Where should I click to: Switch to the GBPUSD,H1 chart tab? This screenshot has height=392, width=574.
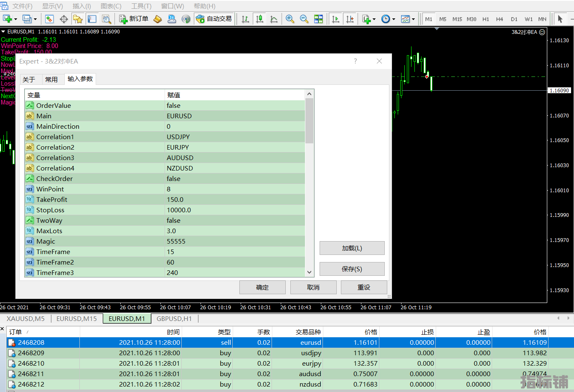click(x=174, y=318)
